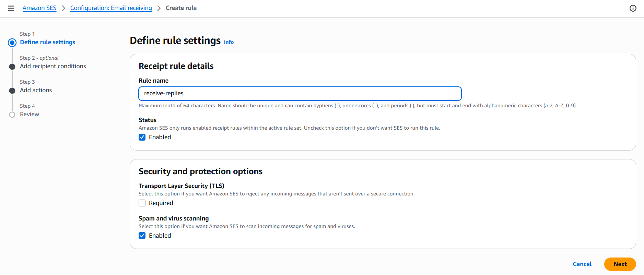Open the Info link beside Define rule settings
The width and height of the screenshot is (644, 275).
click(229, 42)
